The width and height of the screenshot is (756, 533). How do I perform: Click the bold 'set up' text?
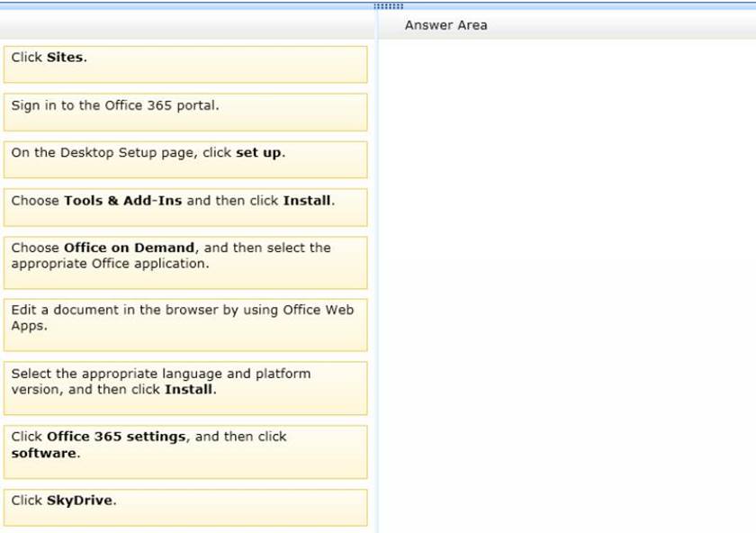point(259,153)
